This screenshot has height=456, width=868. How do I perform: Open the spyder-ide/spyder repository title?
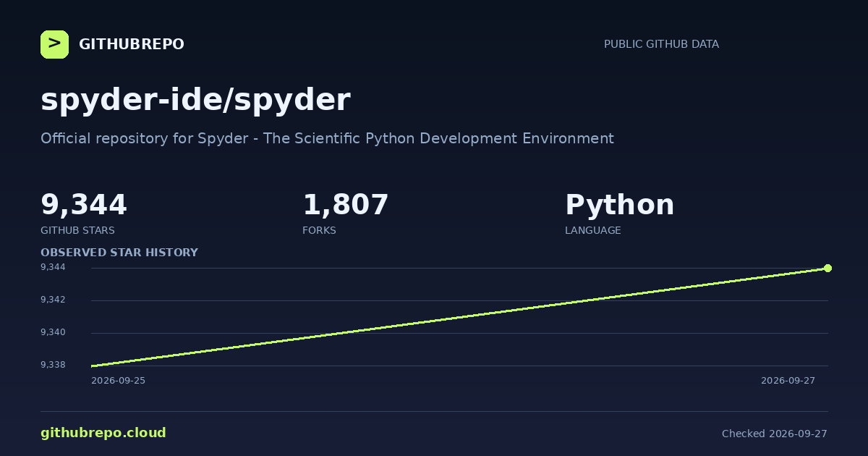point(195,100)
